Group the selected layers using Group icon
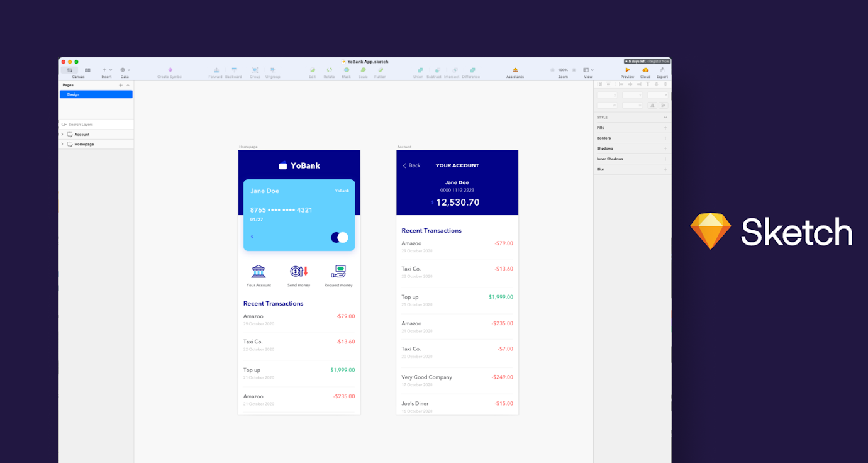 [x=255, y=70]
